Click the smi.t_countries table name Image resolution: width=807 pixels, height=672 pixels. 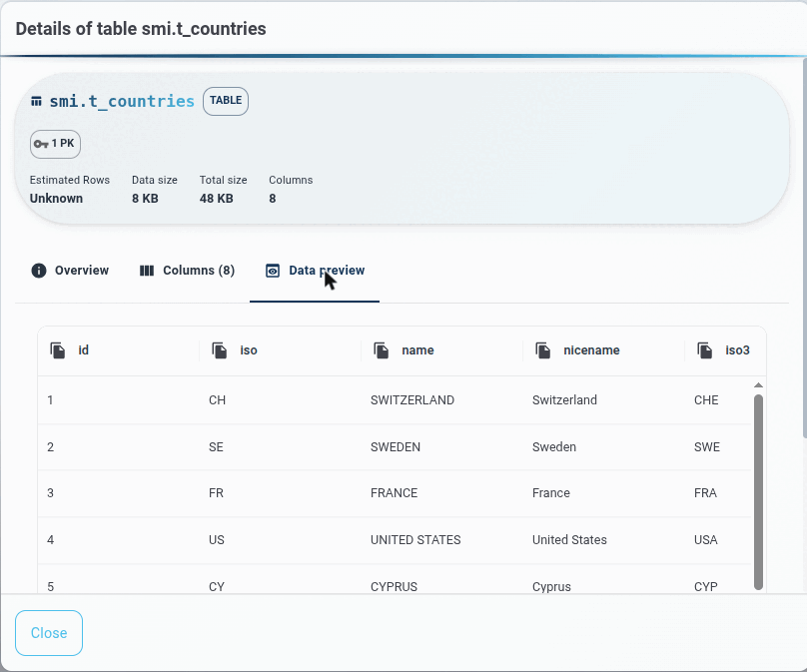coord(122,102)
